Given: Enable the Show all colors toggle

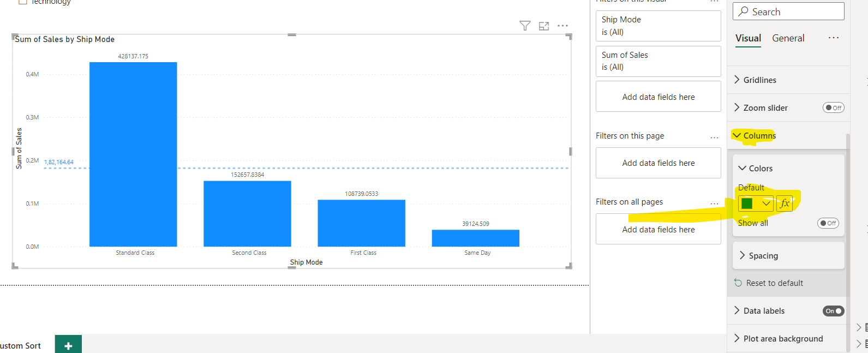Looking at the screenshot, I should click(828, 223).
